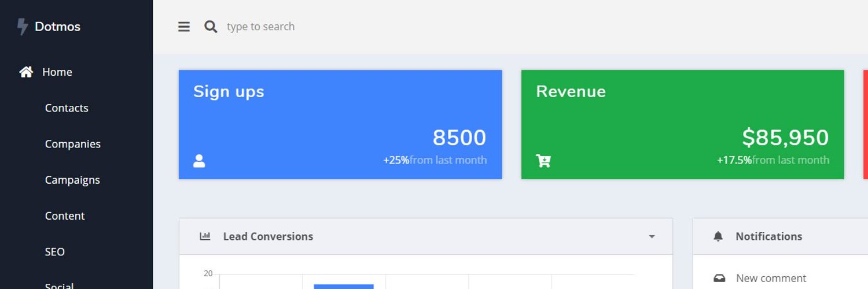Expand the Lead Conversions dropdown caret

point(652,236)
